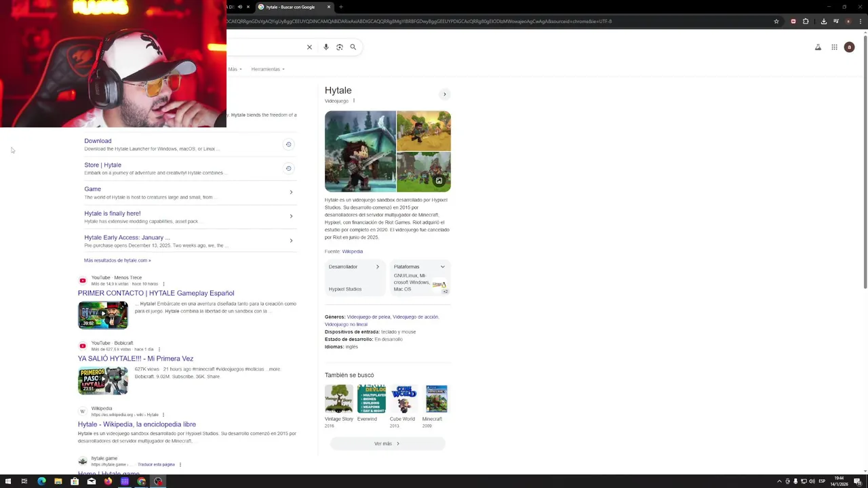Open the Download sitelink
Viewport: 868px width, 488px height.
(x=98, y=141)
